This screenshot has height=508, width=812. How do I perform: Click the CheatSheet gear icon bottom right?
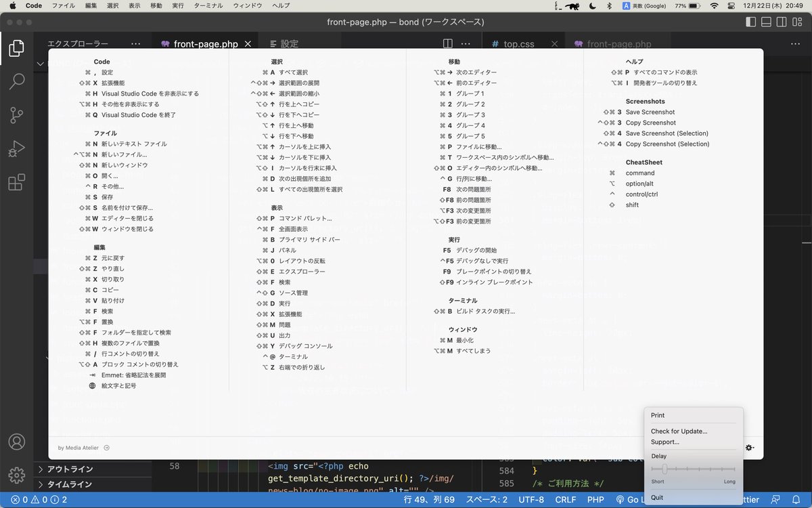coord(749,448)
